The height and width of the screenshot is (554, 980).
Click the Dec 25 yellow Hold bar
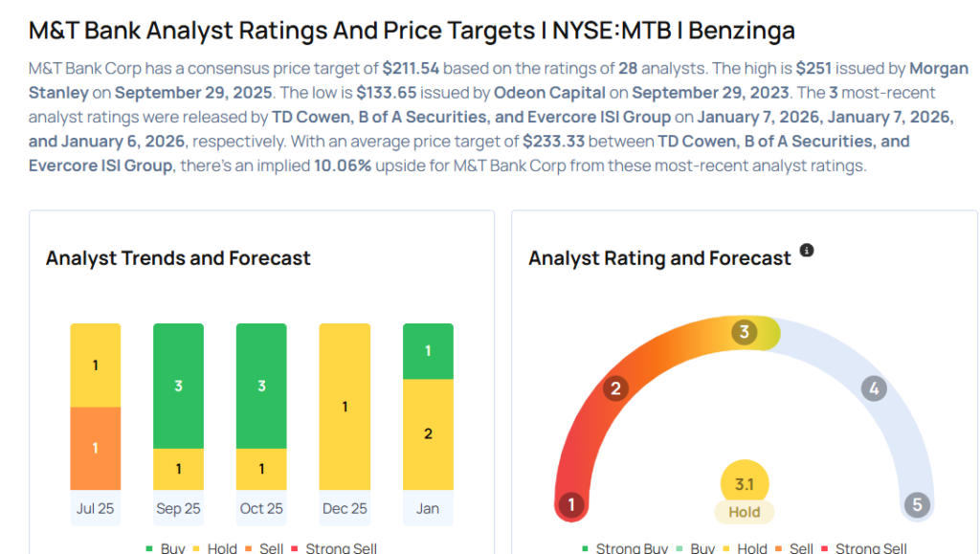pyautogui.click(x=345, y=407)
